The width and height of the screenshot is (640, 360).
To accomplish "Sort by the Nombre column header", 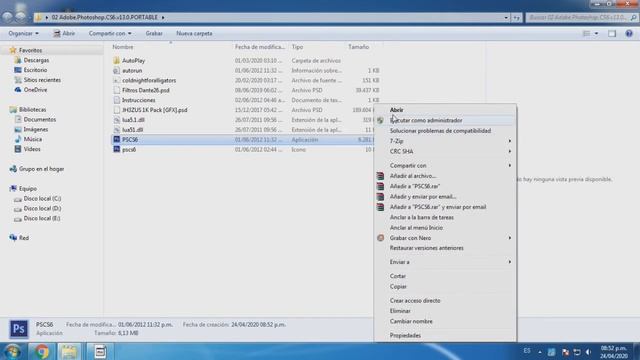I will click(123, 47).
